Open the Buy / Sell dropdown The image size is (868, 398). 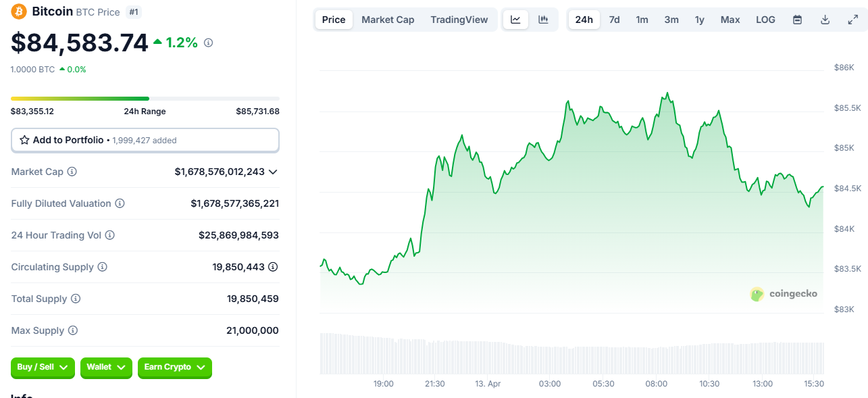[x=43, y=367]
